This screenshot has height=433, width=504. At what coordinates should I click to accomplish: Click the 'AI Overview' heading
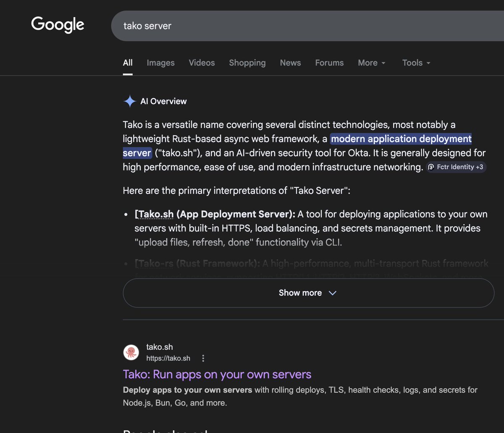pyautogui.click(x=163, y=101)
